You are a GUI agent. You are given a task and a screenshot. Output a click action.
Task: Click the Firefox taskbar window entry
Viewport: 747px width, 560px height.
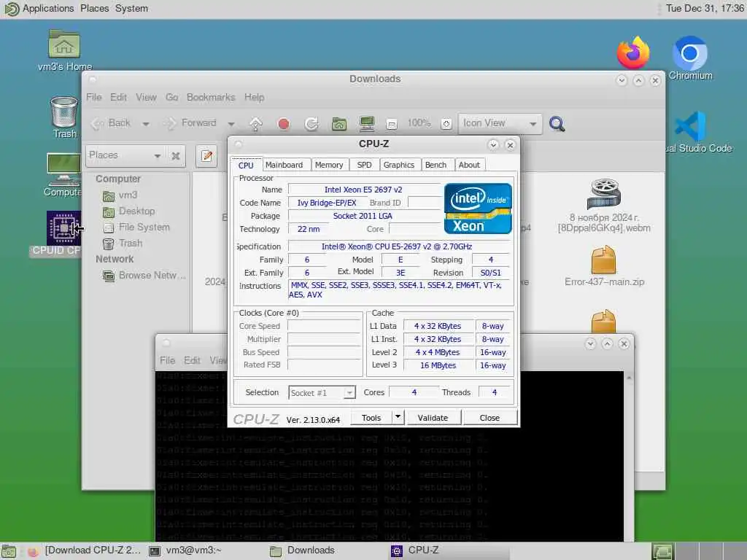coord(84,551)
